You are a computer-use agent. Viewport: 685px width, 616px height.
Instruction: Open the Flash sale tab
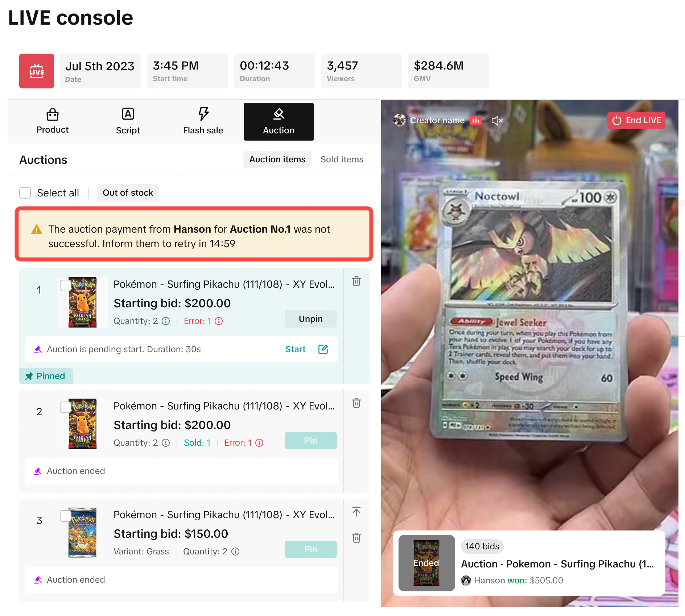click(x=203, y=122)
